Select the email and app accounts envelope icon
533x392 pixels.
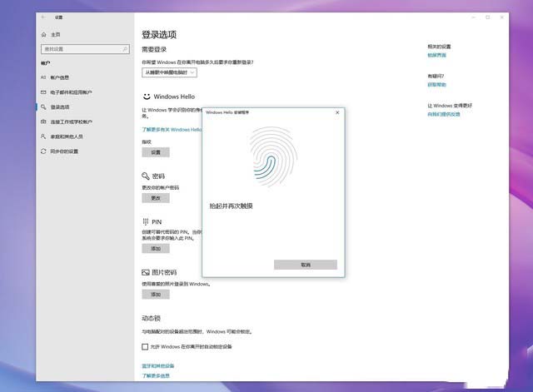pyautogui.click(x=43, y=92)
